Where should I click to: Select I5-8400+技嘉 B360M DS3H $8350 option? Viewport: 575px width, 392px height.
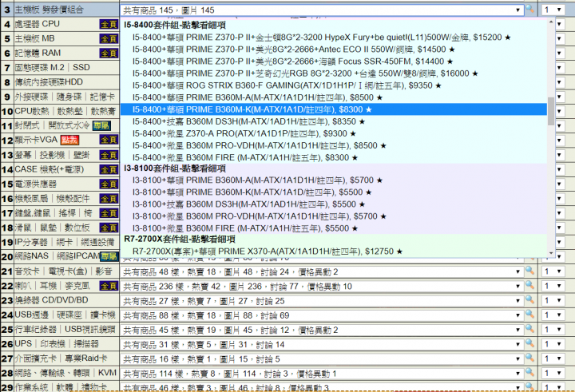pos(333,121)
